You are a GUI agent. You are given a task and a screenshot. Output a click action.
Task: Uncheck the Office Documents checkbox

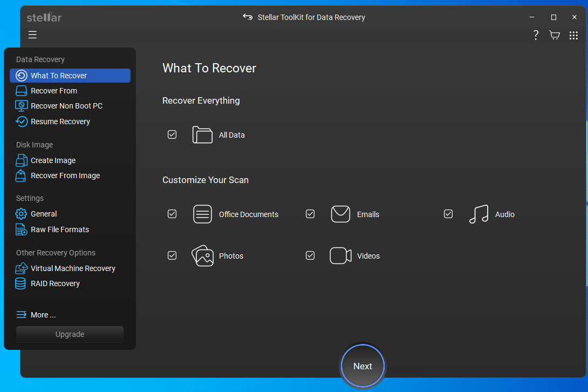click(x=172, y=214)
